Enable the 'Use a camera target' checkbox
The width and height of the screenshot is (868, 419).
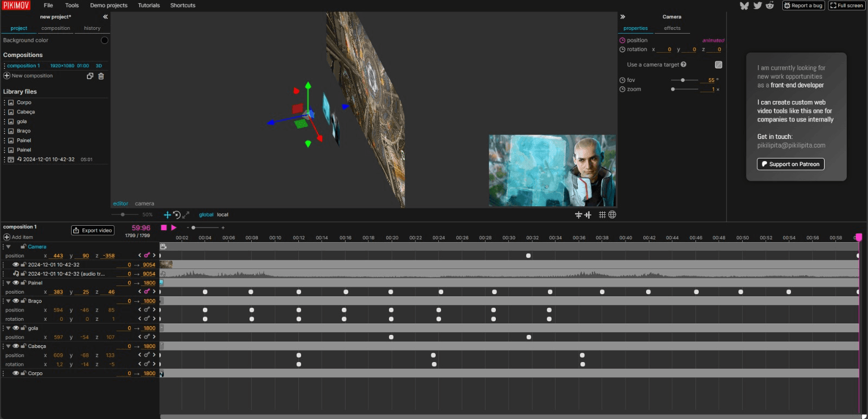718,65
